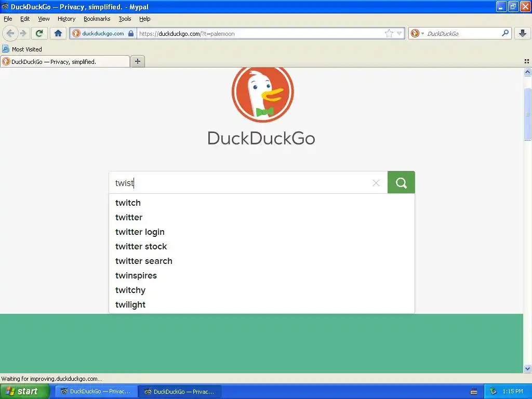Open the address bar history dropdown
The width and height of the screenshot is (532, 399).
pos(400,33)
